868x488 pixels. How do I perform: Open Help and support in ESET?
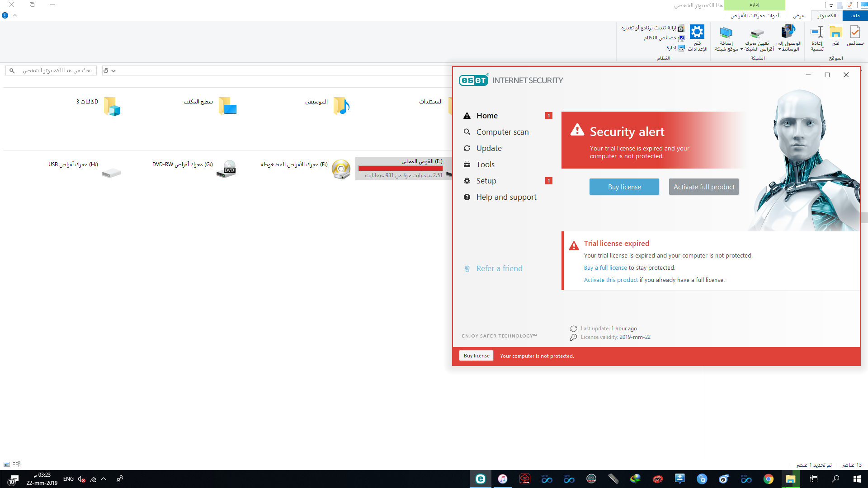click(x=506, y=197)
